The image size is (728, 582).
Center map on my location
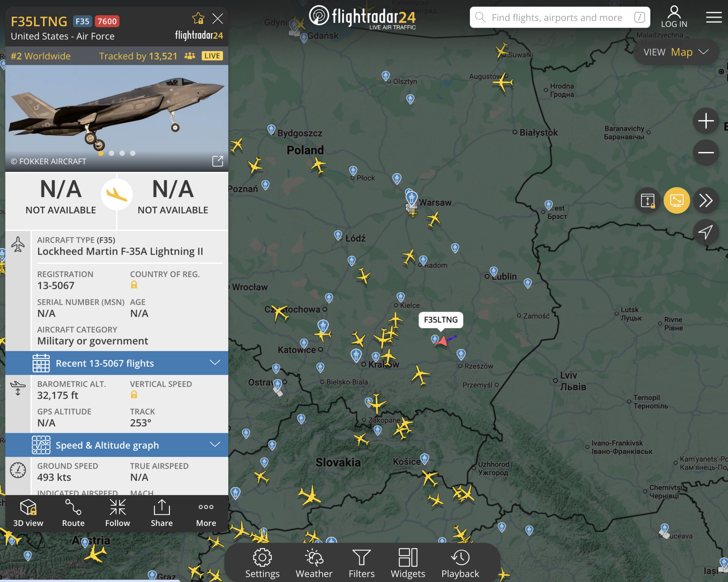click(x=706, y=232)
